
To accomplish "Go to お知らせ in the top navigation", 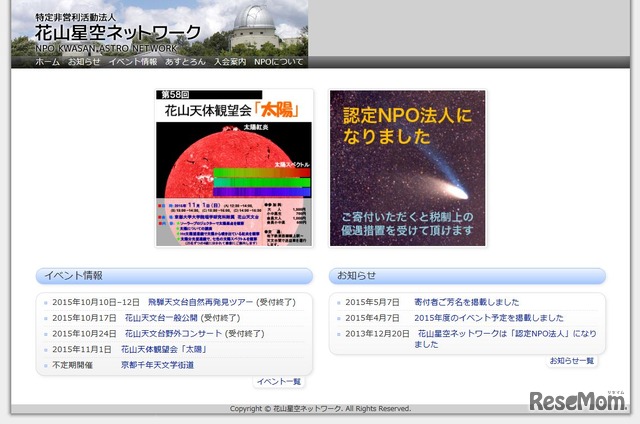I will [84, 62].
